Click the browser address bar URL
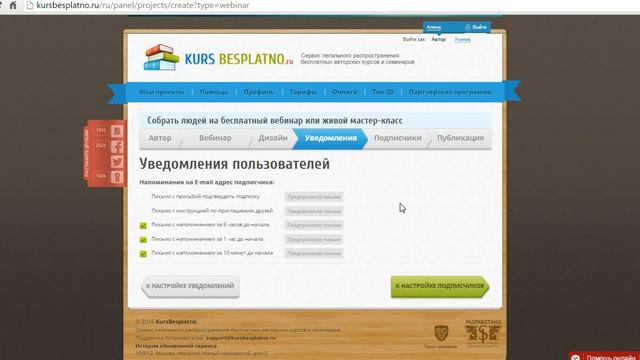Viewport: 640px width, 360px height. (143, 6)
